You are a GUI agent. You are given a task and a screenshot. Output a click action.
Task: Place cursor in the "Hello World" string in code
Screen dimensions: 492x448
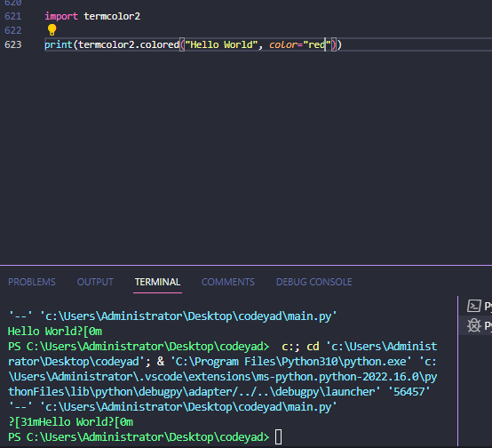tap(221, 44)
